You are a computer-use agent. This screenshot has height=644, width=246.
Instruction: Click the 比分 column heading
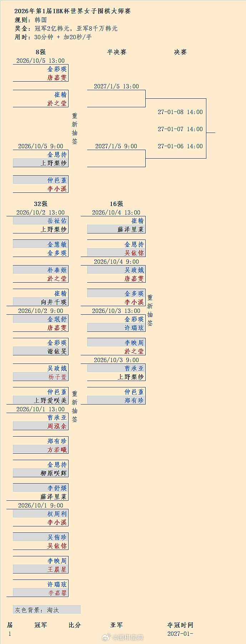click(x=75, y=625)
